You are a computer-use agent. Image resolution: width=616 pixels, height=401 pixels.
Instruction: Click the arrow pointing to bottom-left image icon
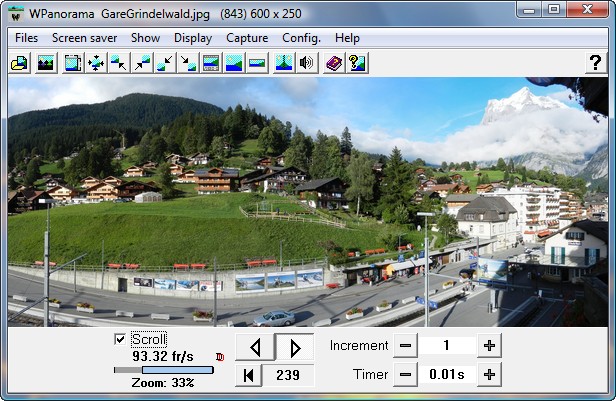[165, 63]
